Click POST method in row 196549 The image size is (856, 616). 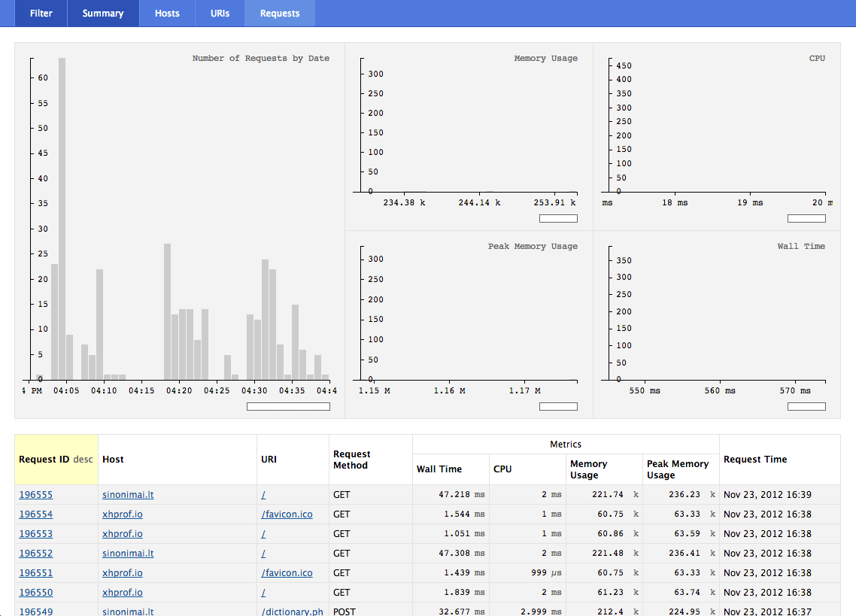click(345, 611)
